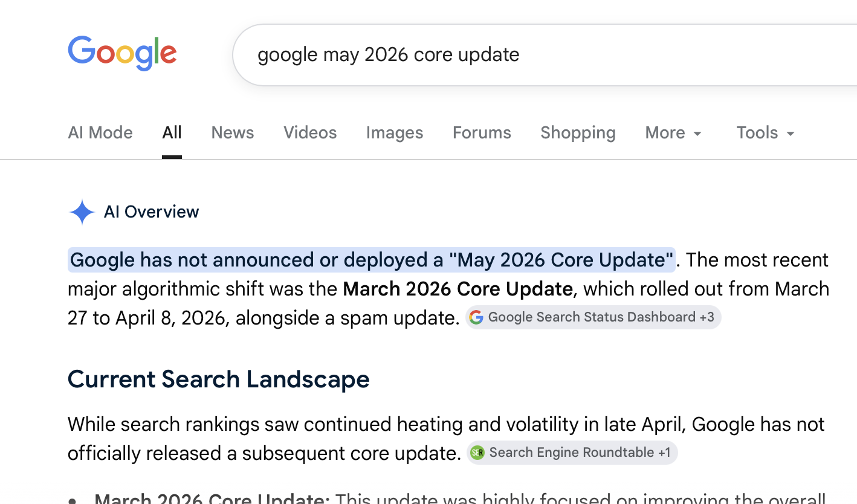Click the text "officially released a subsequent core update."
Screen dimensions: 857x504
coord(265,453)
